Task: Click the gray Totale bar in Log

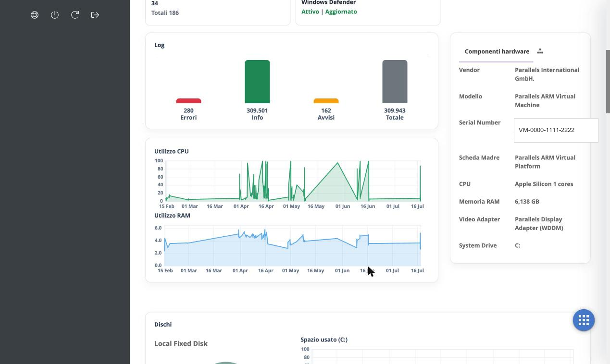Action: point(395,82)
